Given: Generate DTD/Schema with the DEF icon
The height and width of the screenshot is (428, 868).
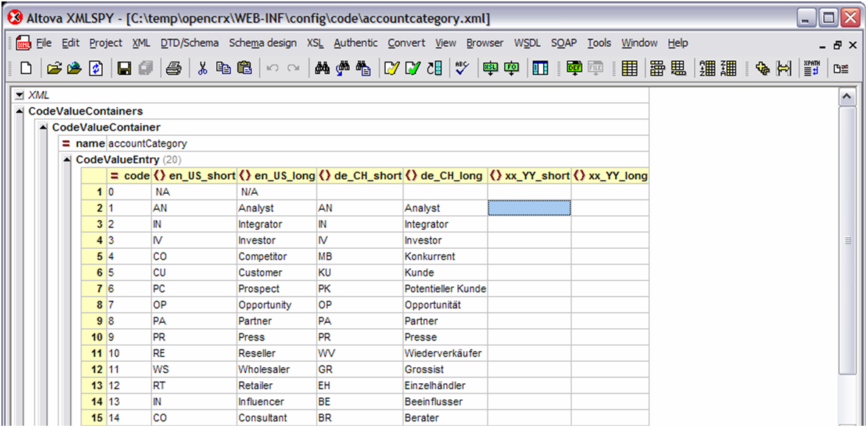Looking at the screenshot, I should [574, 68].
